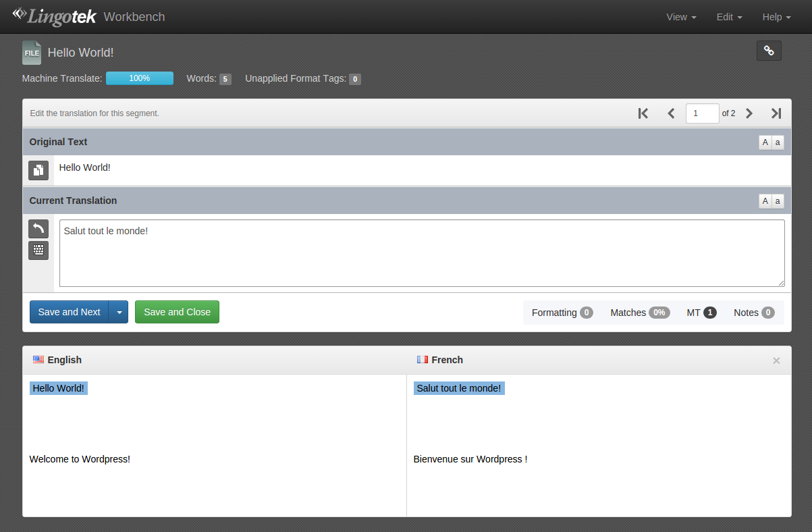
Task: Decrease Original Text font size with small a
Action: 778,142
